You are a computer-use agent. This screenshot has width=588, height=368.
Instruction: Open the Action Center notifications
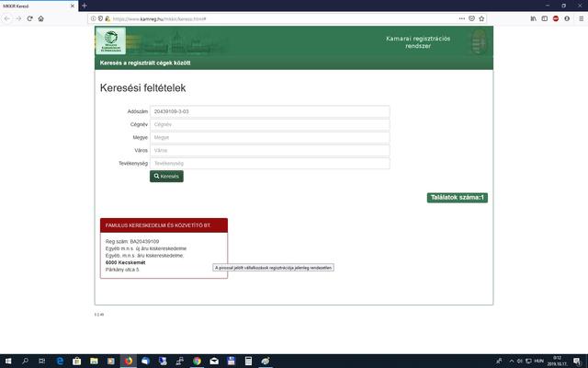click(577, 362)
